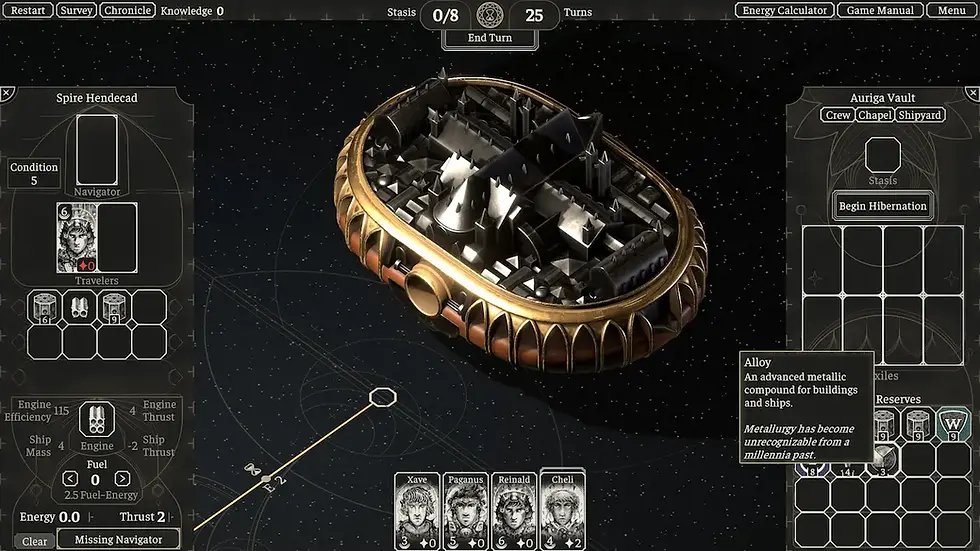980x551 pixels.
Task: Open the Game Manual
Action: 879,10
